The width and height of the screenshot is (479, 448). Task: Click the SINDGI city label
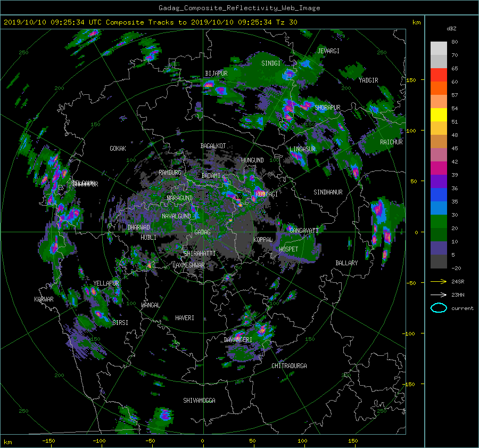(271, 63)
